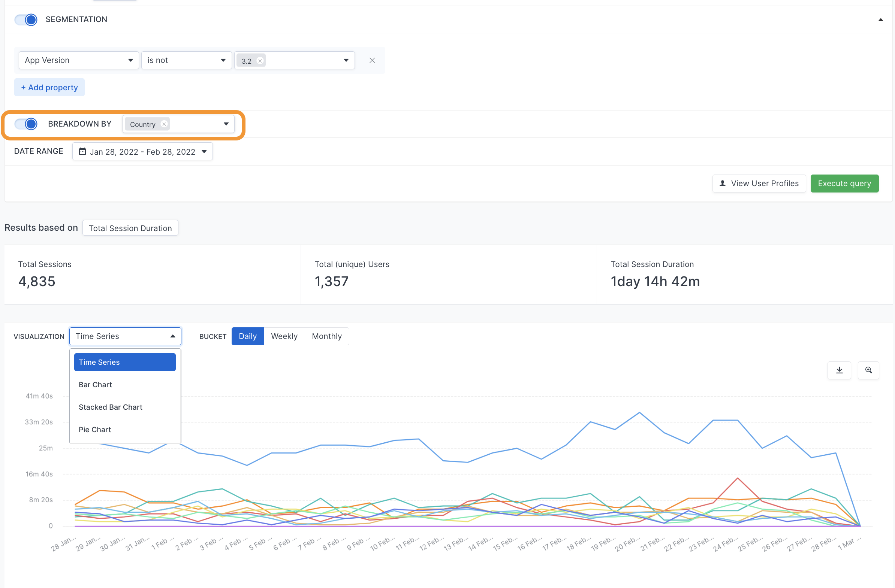895x588 pixels.
Task: Download the chart via the download icon
Action: pyautogui.click(x=839, y=370)
